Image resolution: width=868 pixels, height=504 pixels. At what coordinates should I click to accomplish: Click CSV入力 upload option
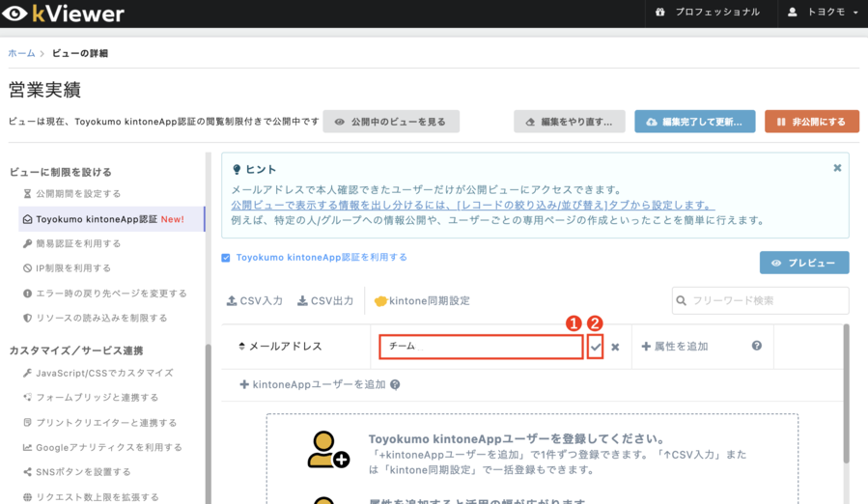pos(255,300)
